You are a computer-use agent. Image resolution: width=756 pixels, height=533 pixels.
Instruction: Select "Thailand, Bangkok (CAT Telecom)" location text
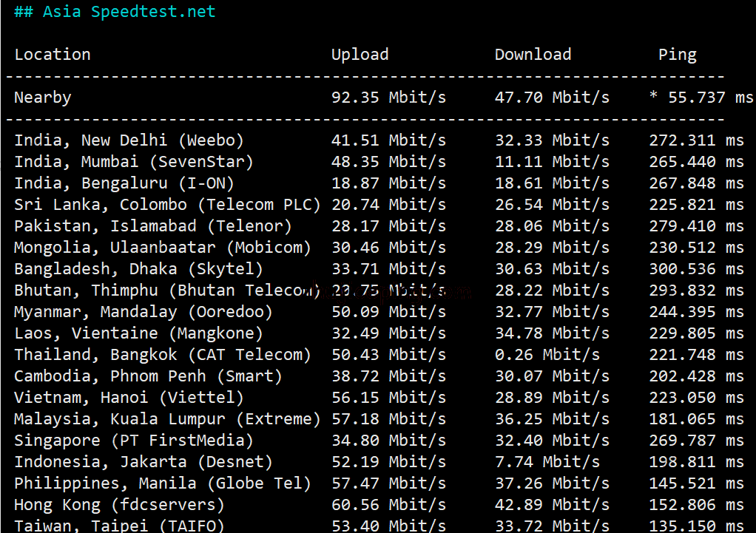(163, 355)
